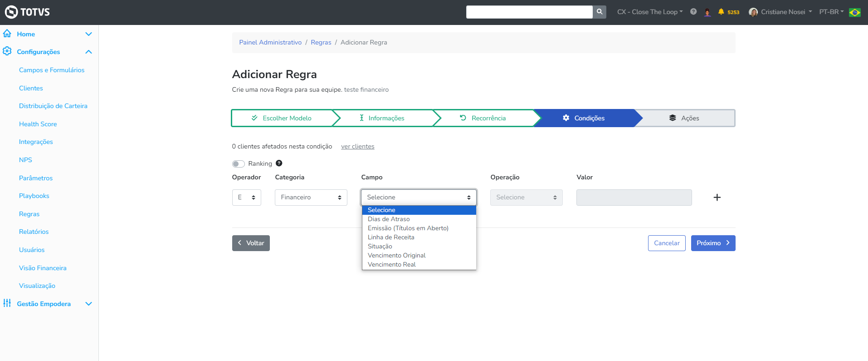Click the top search input field

point(529,12)
